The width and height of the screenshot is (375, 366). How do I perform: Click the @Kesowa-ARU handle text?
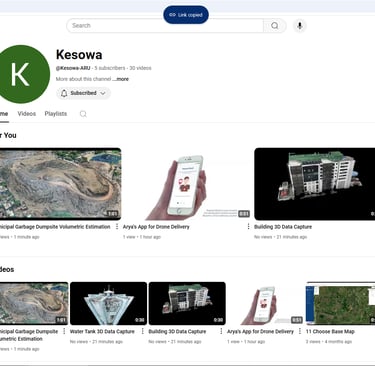click(x=73, y=68)
